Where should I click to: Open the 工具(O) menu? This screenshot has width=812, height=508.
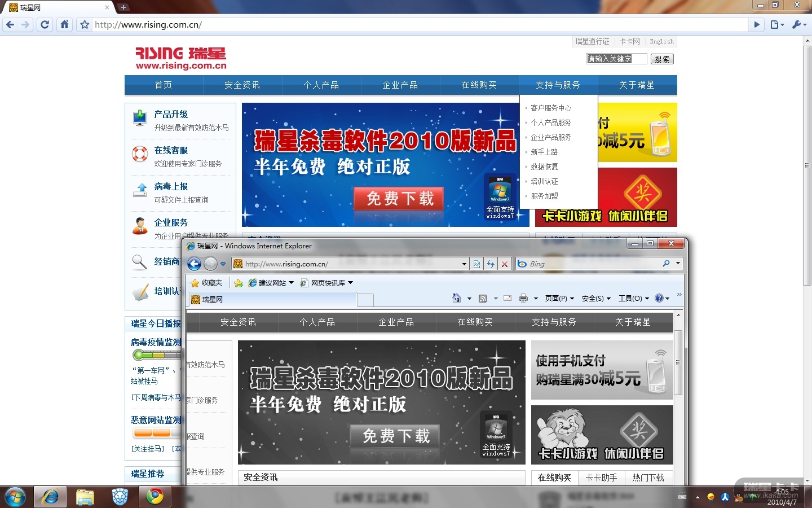(634, 299)
